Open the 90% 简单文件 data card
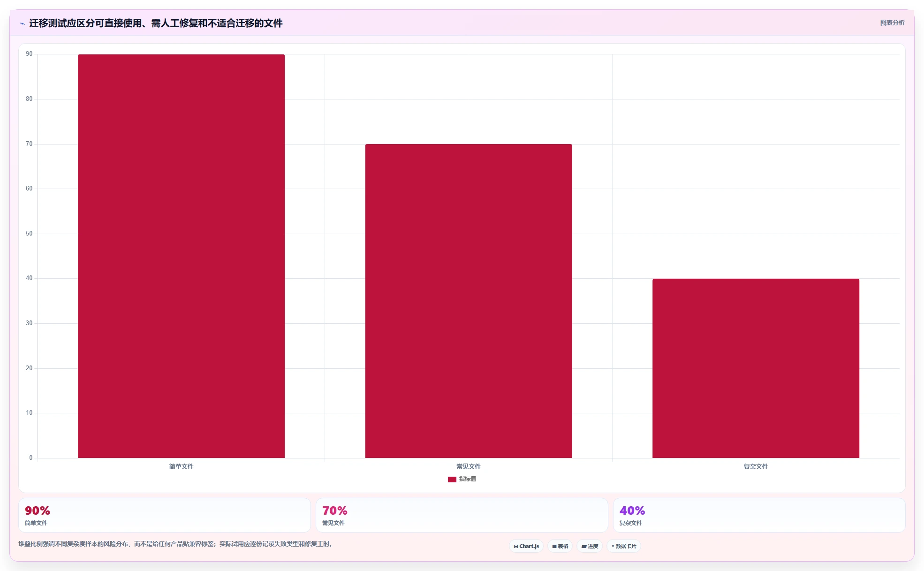Viewport: 924px width, 571px height. [165, 515]
